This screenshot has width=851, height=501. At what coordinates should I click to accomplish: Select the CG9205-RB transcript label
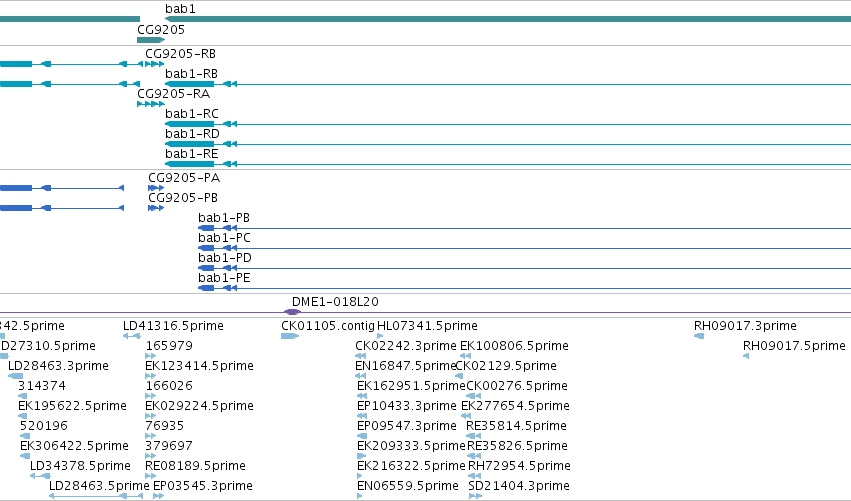pos(180,54)
